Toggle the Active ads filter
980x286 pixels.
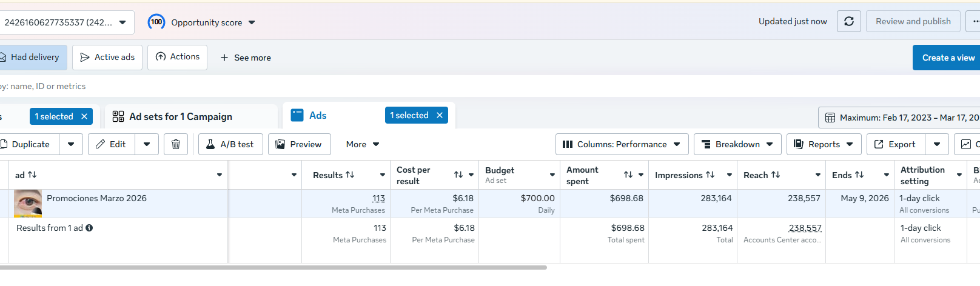tap(107, 57)
